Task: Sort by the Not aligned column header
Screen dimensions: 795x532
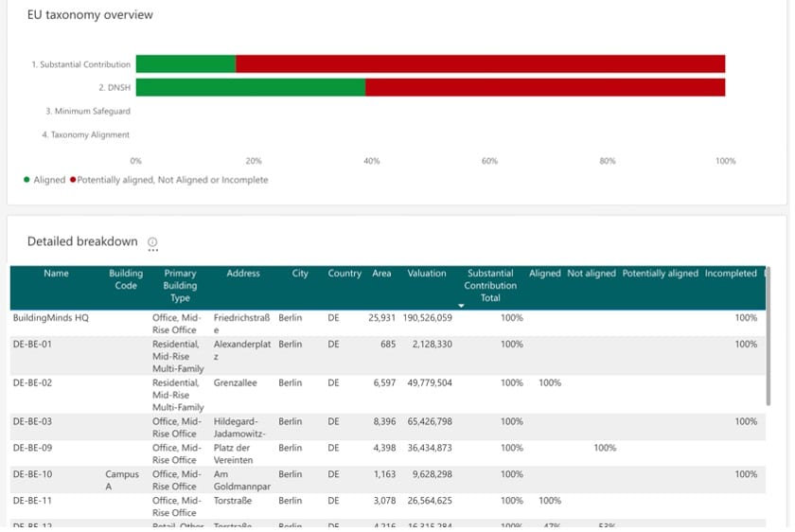Action: pos(592,274)
